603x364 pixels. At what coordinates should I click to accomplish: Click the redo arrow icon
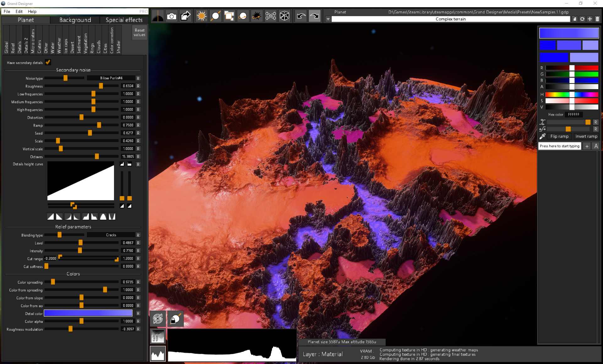point(314,16)
